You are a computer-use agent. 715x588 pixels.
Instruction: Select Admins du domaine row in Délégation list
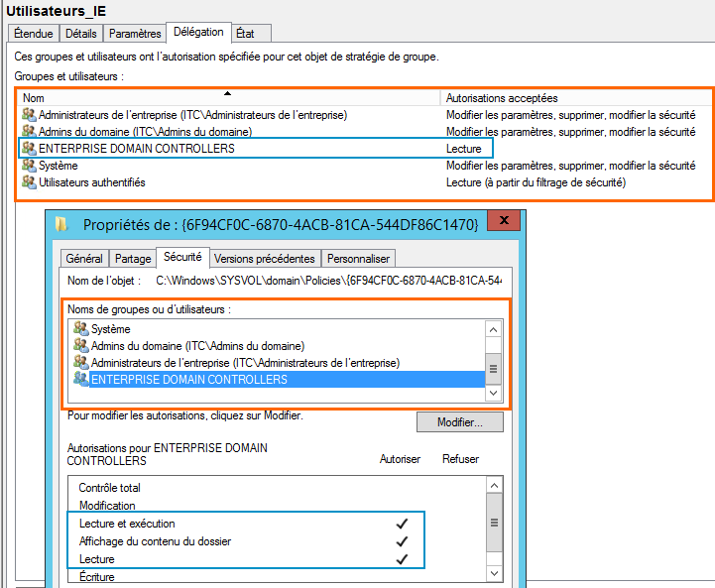click(365, 132)
